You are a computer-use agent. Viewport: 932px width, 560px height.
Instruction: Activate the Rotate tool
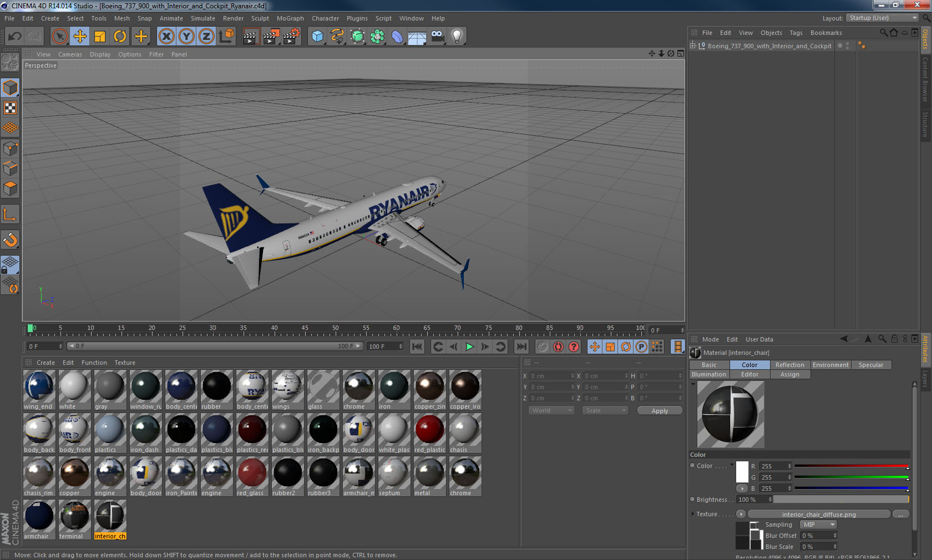120,37
